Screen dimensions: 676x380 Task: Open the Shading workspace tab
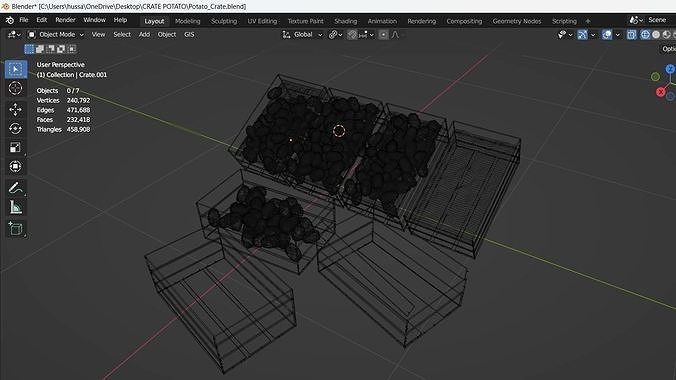pyautogui.click(x=346, y=21)
